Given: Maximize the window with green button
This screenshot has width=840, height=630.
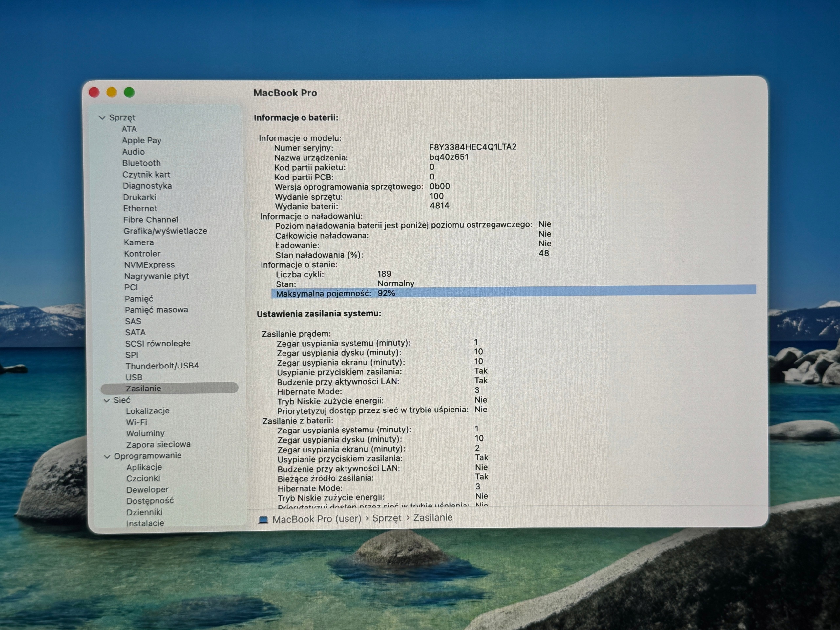Looking at the screenshot, I should tap(129, 92).
